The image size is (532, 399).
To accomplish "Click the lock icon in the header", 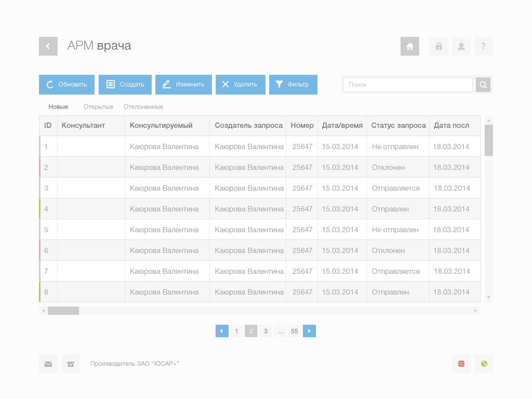I will tap(438, 46).
